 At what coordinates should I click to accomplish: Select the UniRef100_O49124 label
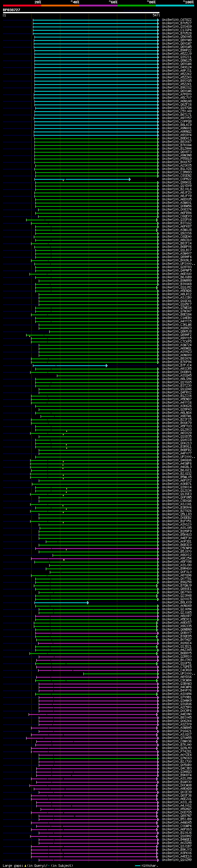click(176, 67)
